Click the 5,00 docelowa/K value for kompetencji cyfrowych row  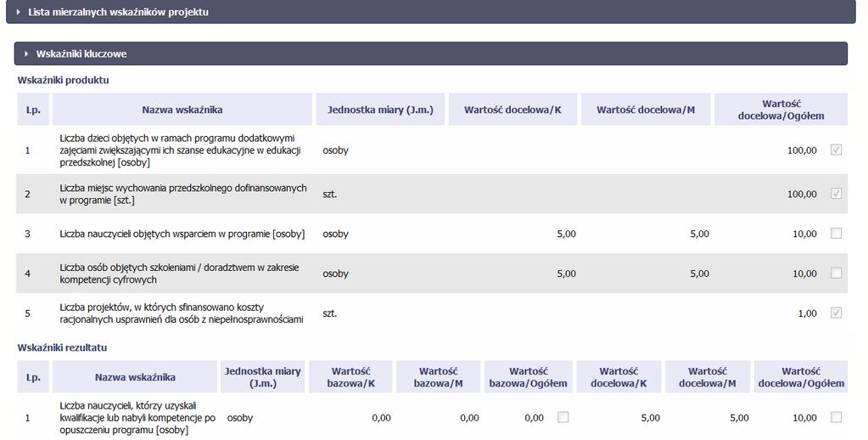click(x=566, y=274)
